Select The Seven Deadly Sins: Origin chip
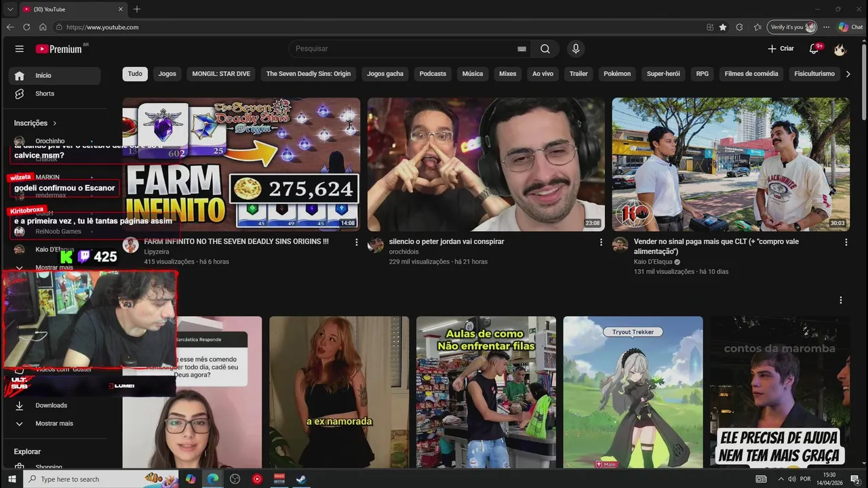The width and height of the screenshot is (868, 488). tap(309, 73)
